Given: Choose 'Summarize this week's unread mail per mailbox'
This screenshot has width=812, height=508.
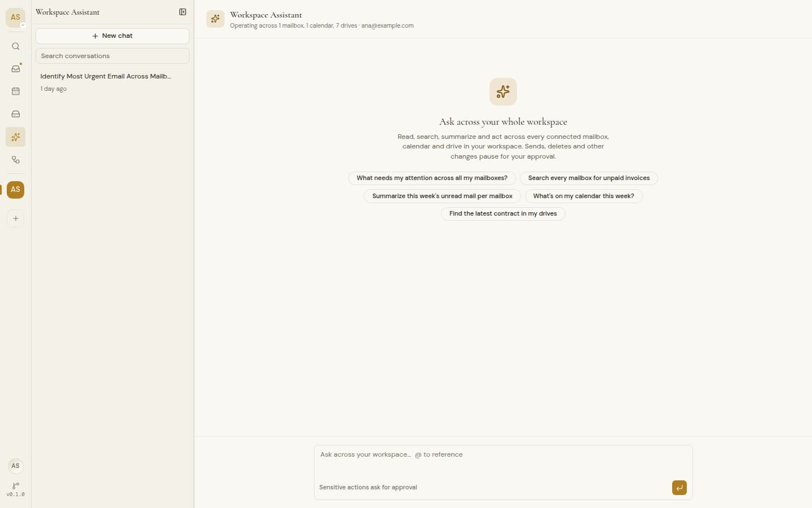Looking at the screenshot, I should point(442,196).
